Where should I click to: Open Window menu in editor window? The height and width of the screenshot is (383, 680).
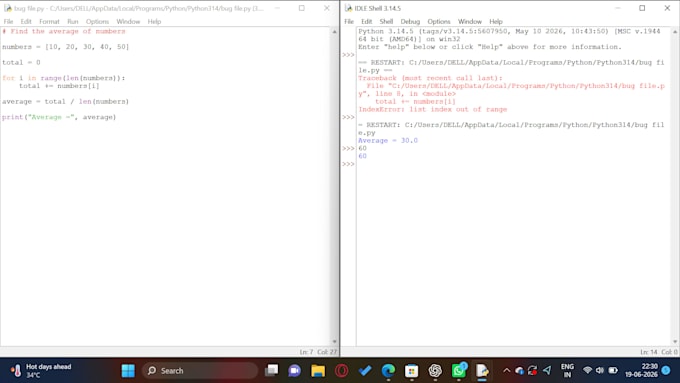(128, 21)
